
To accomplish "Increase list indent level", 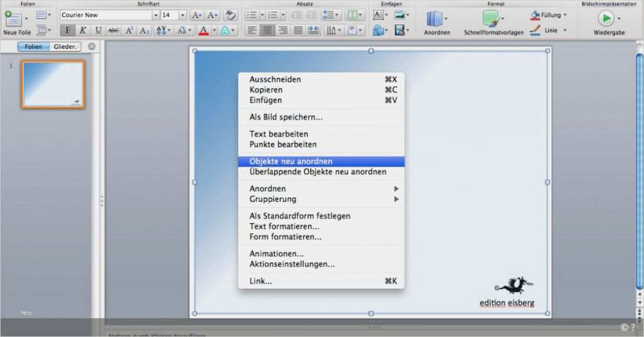I will [x=312, y=15].
